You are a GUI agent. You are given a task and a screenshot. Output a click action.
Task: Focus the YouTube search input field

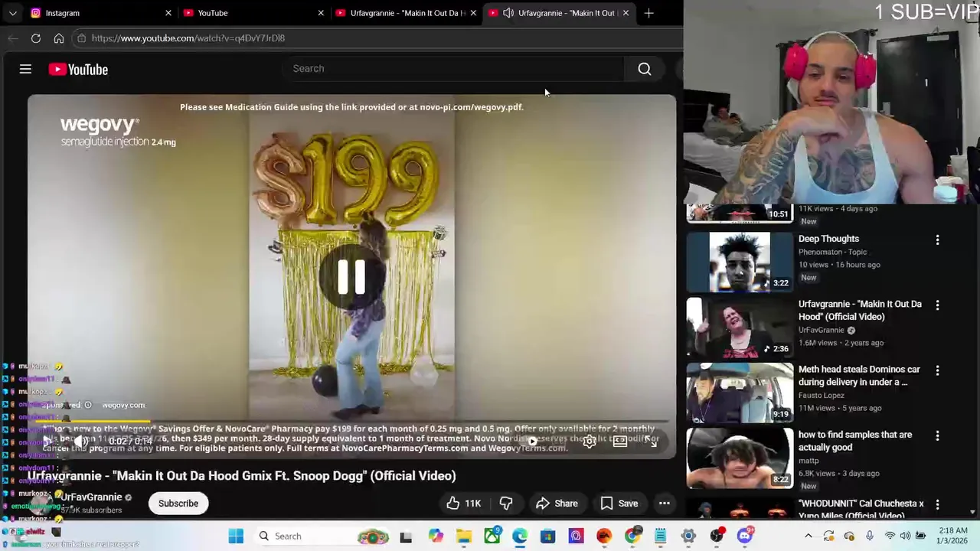point(452,69)
